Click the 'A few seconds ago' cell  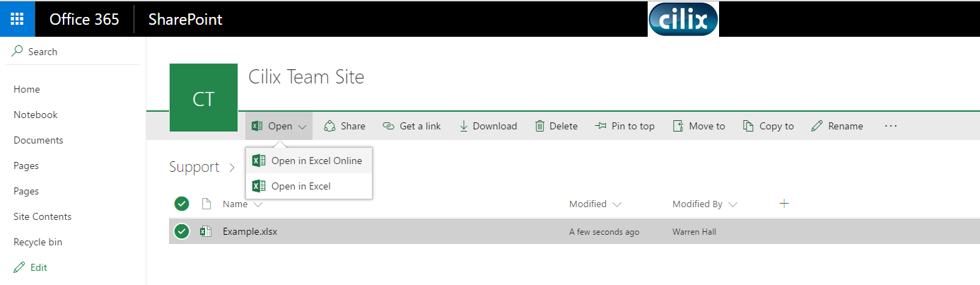pos(605,231)
